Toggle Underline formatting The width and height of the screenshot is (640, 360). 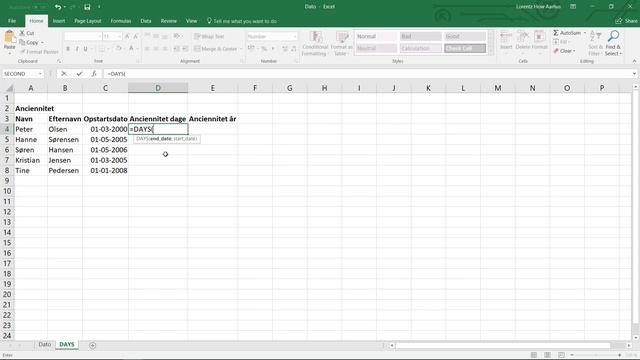85,49
